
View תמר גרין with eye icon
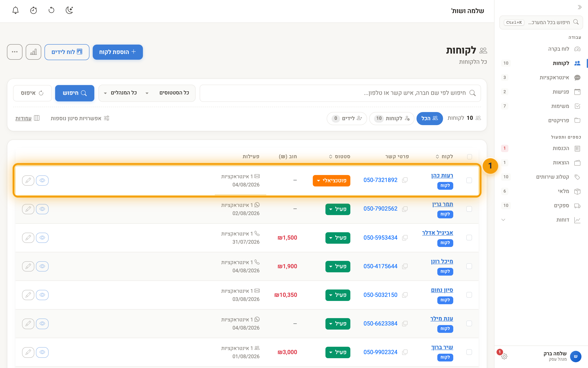point(42,209)
